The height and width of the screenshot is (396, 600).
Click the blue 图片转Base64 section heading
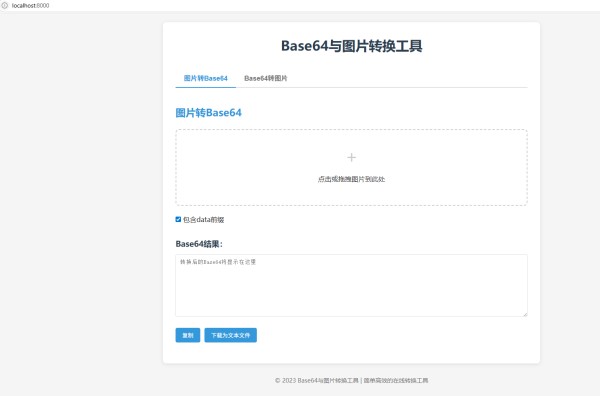tap(209, 112)
